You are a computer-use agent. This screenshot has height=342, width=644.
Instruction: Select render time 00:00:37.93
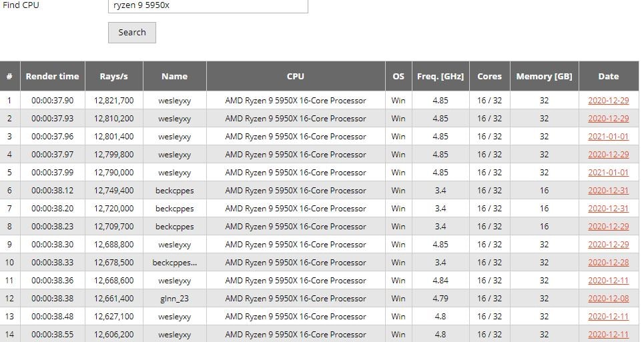pyautogui.click(x=52, y=119)
